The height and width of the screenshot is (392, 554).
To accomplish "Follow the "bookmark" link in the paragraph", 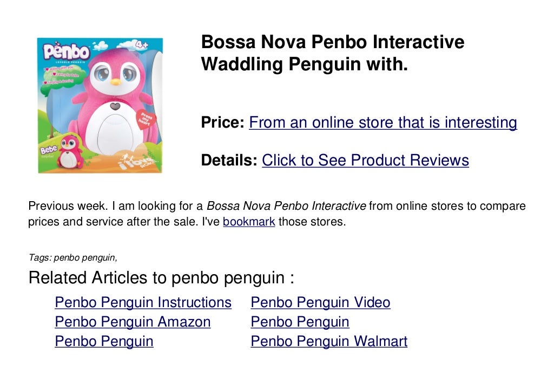I will coord(249,222).
